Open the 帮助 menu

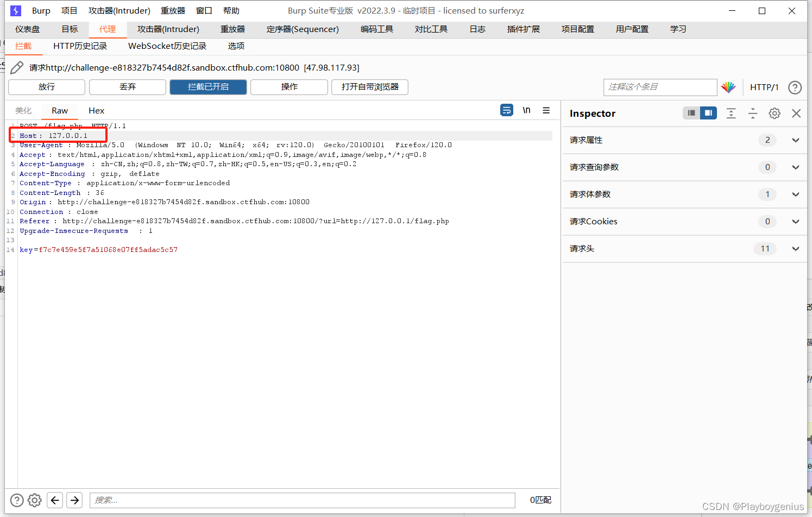[x=231, y=11]
